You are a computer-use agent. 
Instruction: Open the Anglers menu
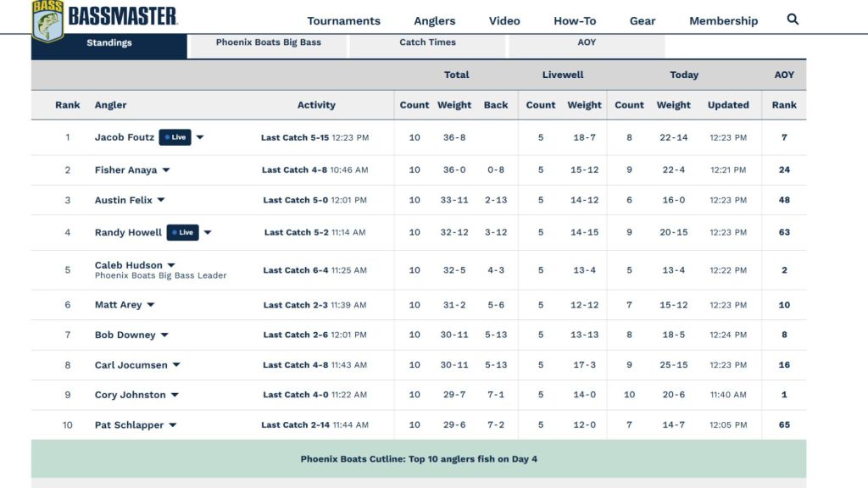[434, 21]
